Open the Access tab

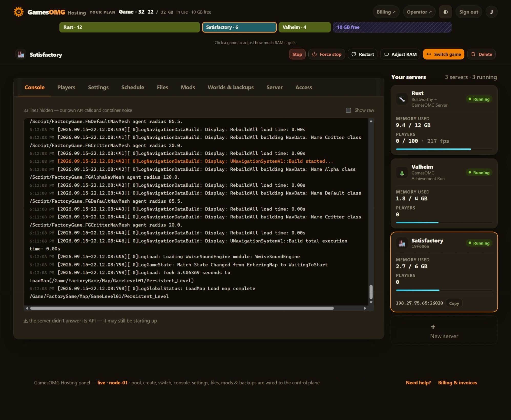[x=304, y=87]
